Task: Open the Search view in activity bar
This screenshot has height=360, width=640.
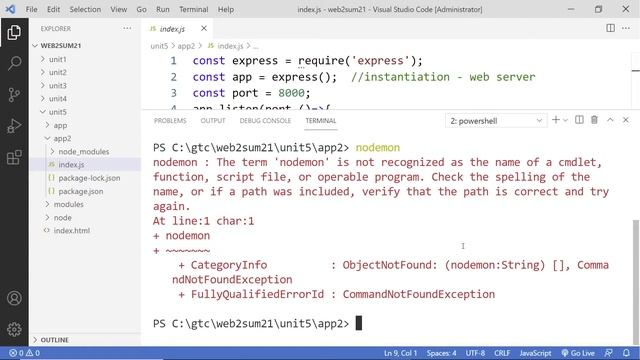Action: point(14,63)
